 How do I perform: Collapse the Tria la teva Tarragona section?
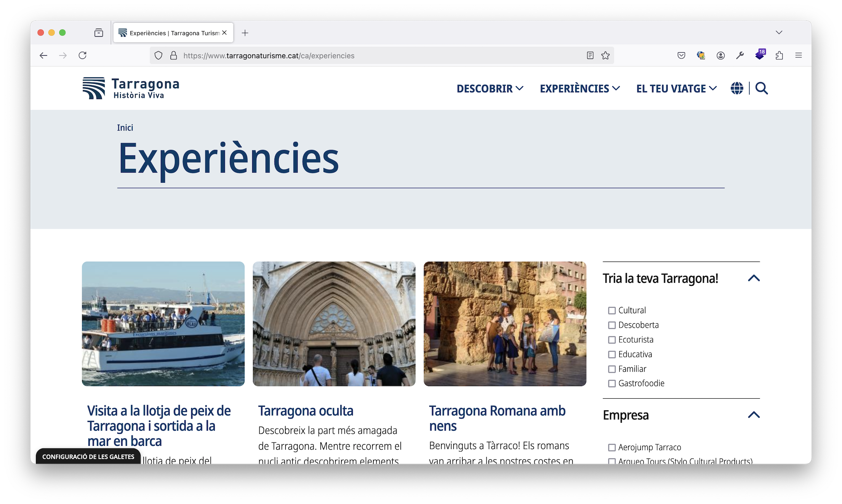coord(754,278)
